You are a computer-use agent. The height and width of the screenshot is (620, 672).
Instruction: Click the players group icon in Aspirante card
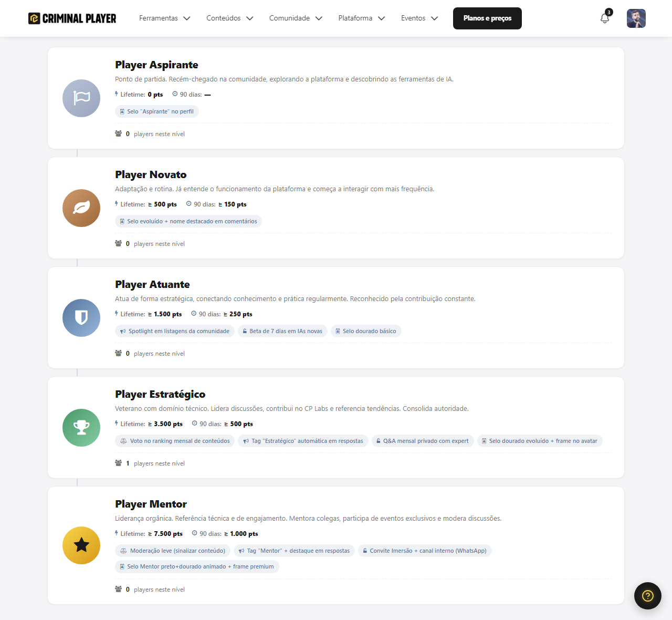119,133
